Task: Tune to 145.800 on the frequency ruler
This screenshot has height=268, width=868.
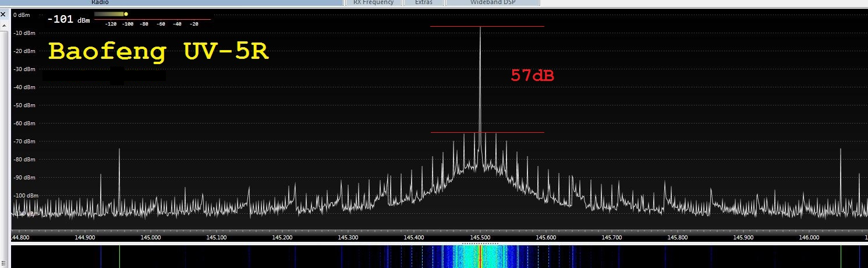Action: click(678, 237)
